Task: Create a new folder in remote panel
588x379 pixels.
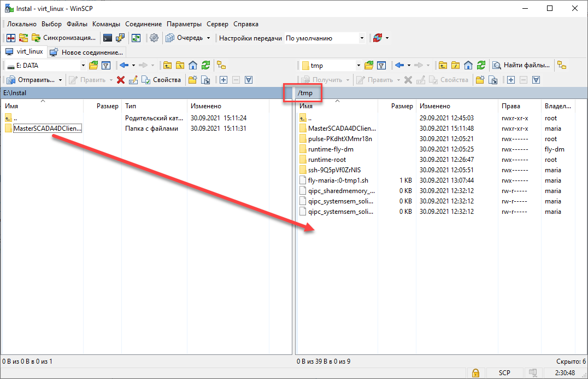Action: (x=480, y=80)
